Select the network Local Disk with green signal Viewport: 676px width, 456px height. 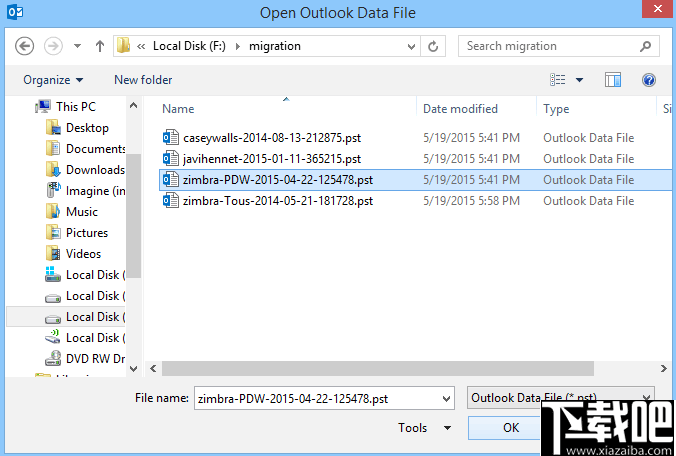pos(85,337)
